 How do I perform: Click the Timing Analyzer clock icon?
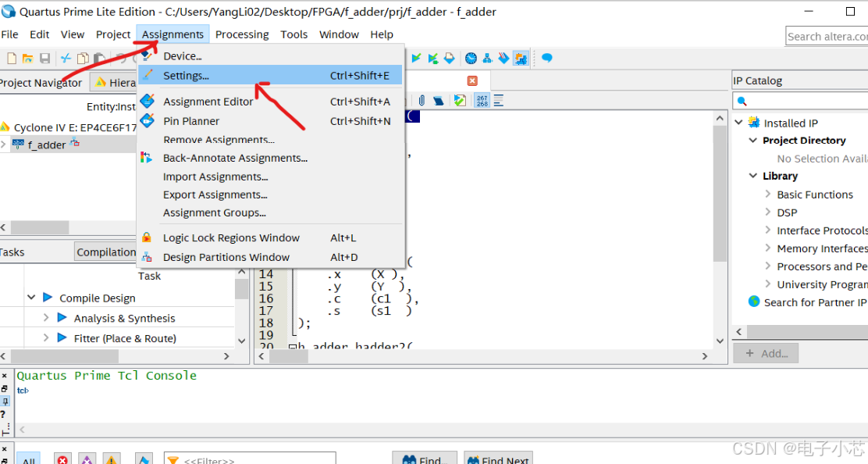(471, 58)
